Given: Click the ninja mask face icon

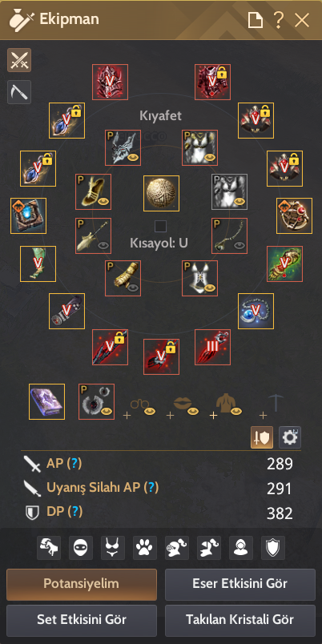Looking at the screenshot, I should [x=80, y=548].
